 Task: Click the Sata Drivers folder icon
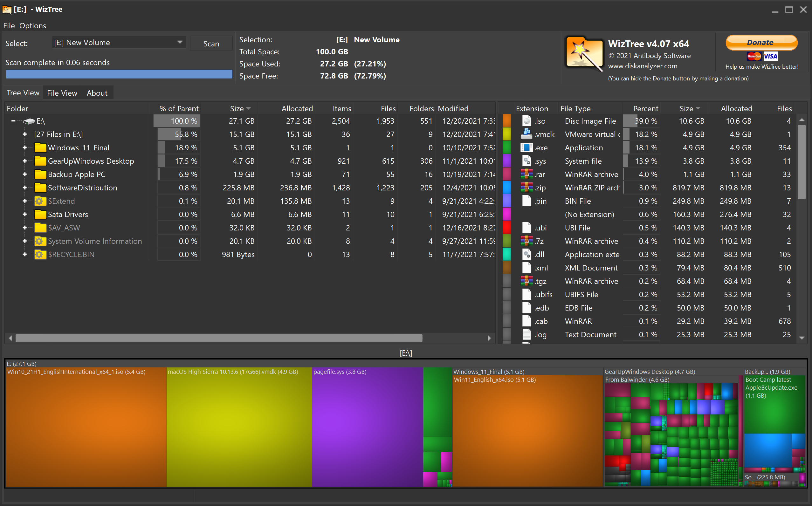click(40, 215)
